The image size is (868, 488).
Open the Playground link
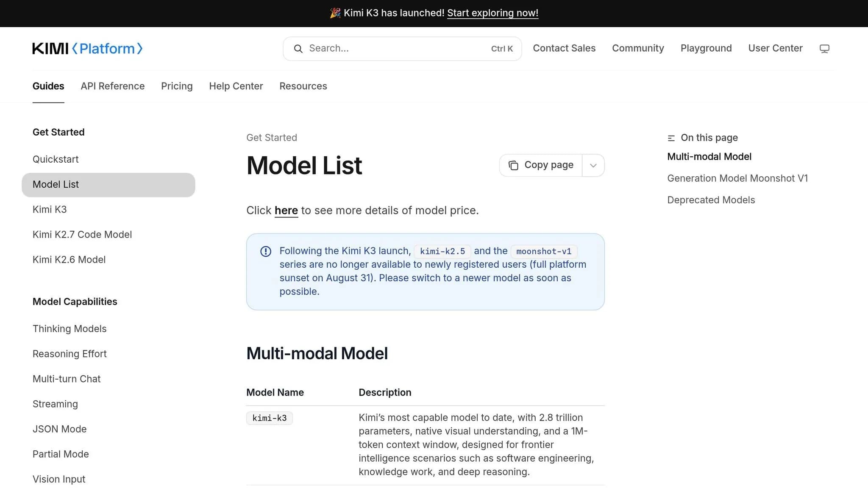pyautogui.click(x=706, y=48)
